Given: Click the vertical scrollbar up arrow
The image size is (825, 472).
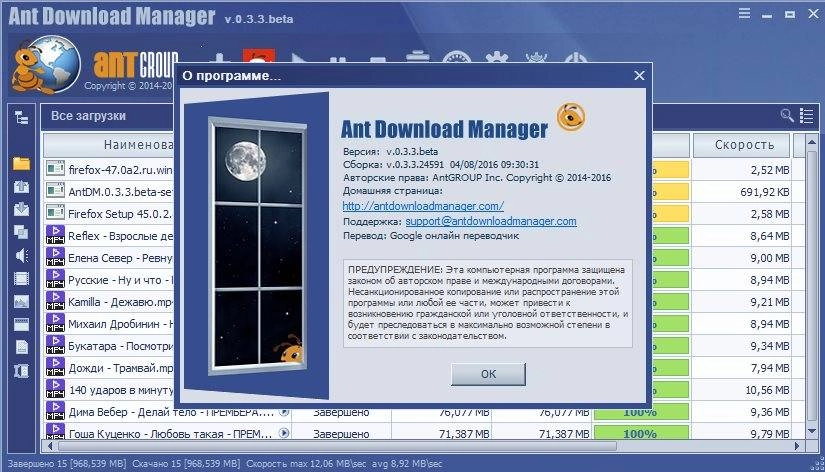Looking at the screenshot, I should tap(812, 142).
